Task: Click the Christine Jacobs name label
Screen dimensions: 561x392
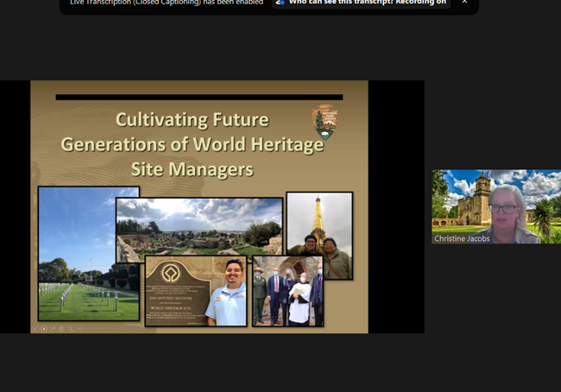Action: pos(462,237)
